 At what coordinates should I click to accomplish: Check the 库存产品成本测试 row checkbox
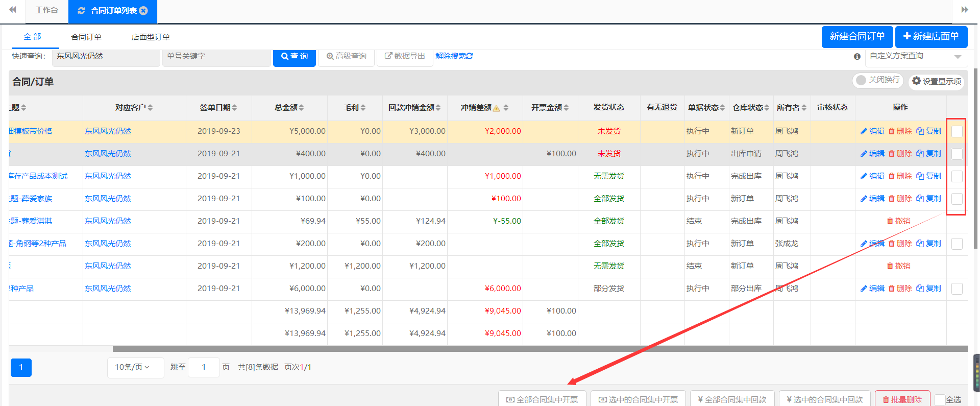[x=957, y=176]
